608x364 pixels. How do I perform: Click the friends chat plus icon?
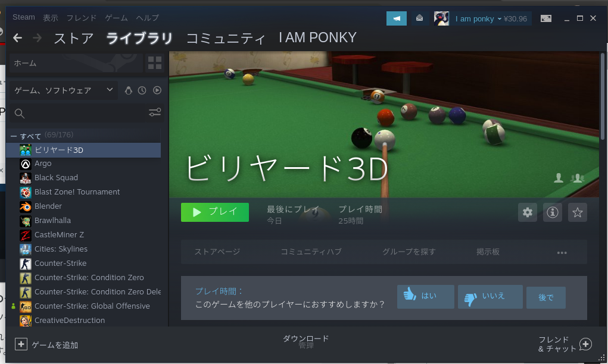point(585,344)
